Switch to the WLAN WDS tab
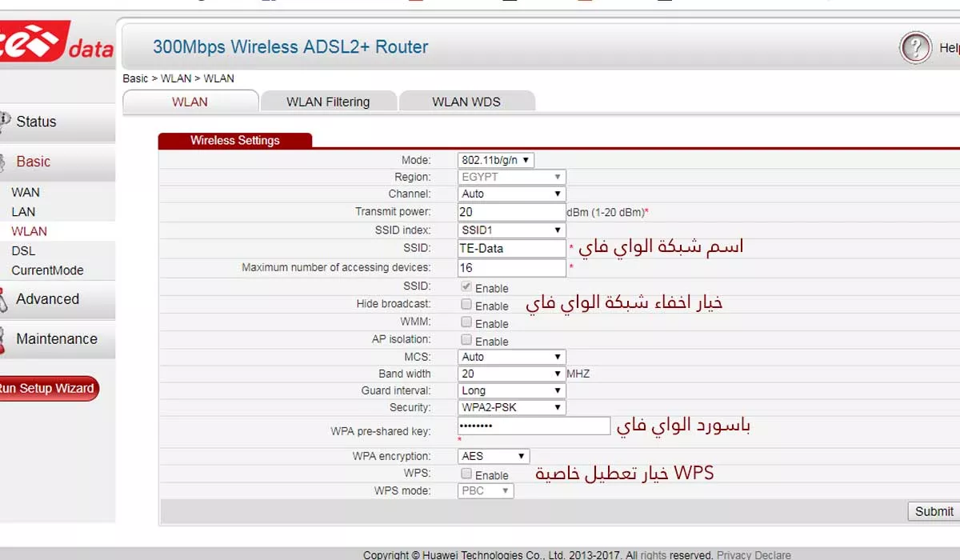The height and width of the screenshot is (560, 960). point(466,102)
